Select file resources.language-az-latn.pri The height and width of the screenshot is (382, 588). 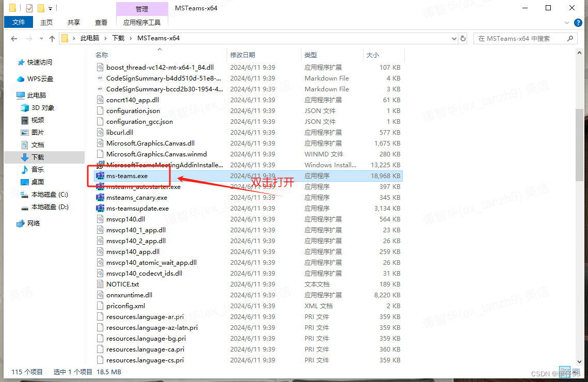click(152, 328)
